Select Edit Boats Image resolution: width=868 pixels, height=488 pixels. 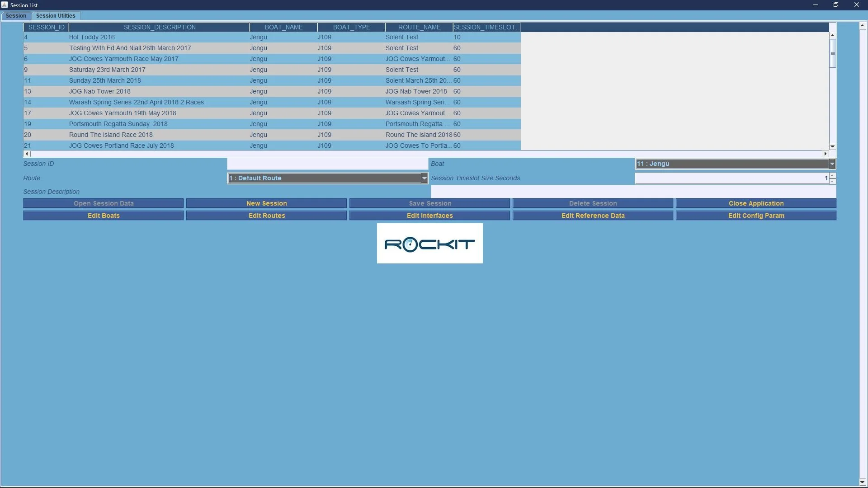point(103,216)
